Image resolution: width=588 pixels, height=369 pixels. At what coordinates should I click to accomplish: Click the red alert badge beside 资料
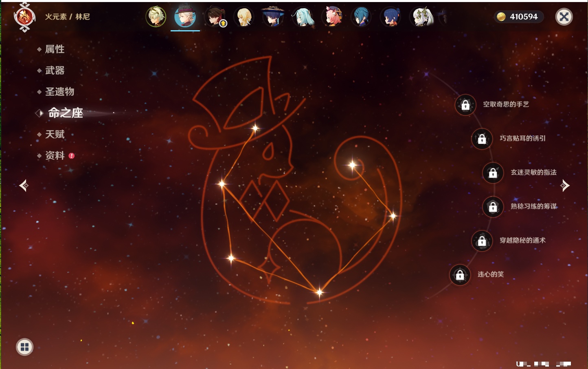tap(72, 155)
